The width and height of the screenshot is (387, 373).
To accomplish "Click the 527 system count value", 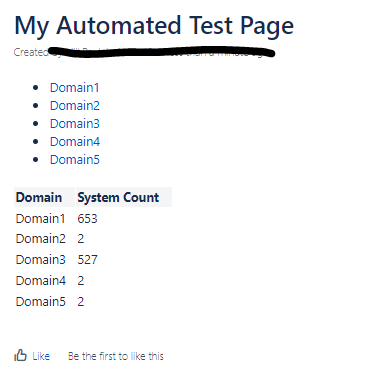I will coord(87,260).
